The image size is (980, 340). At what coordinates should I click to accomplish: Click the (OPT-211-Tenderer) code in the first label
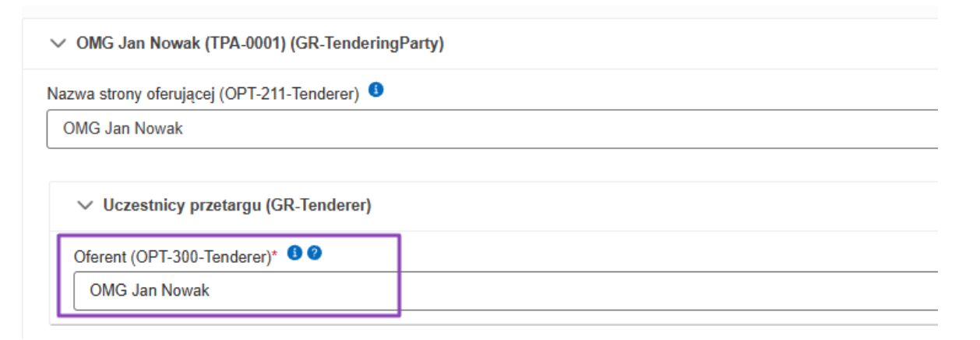288,94
